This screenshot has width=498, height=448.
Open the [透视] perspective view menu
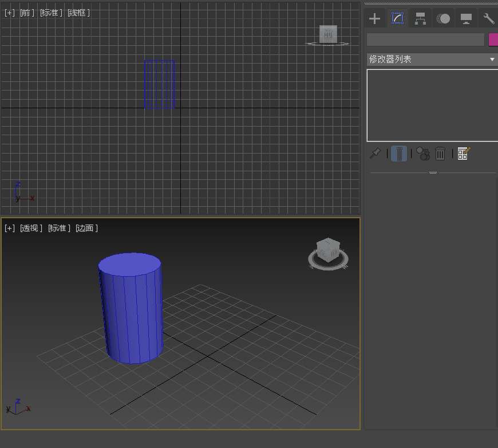click(31, 228)
